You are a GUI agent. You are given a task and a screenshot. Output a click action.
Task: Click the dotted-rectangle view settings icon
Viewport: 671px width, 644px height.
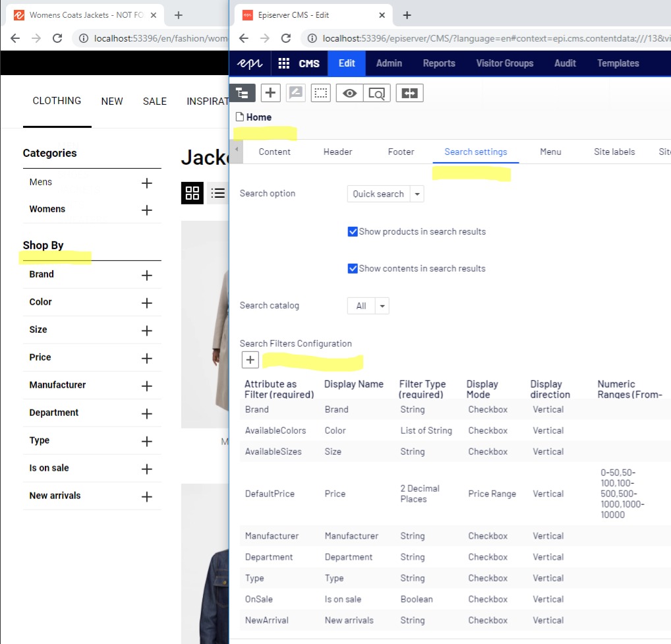point(320,94)
